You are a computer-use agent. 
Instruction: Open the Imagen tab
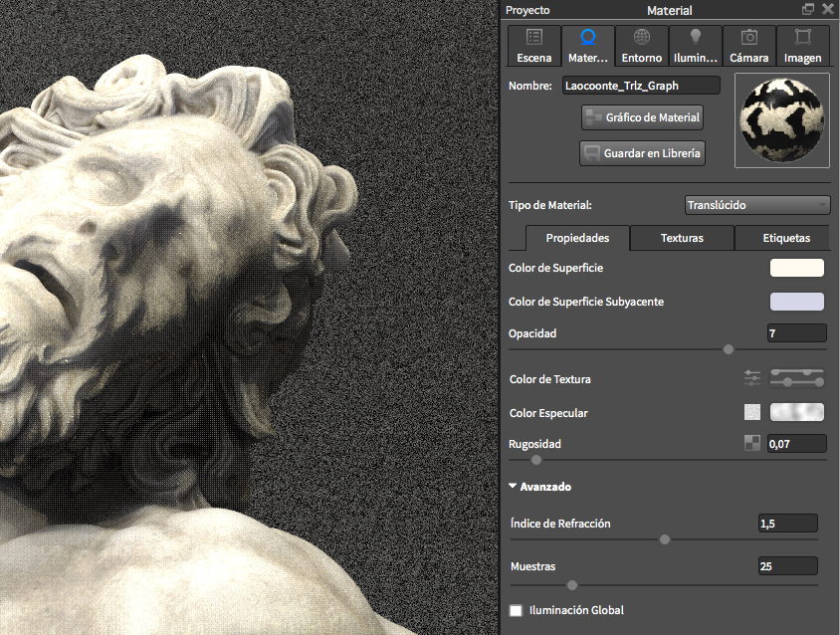point(802,46)
